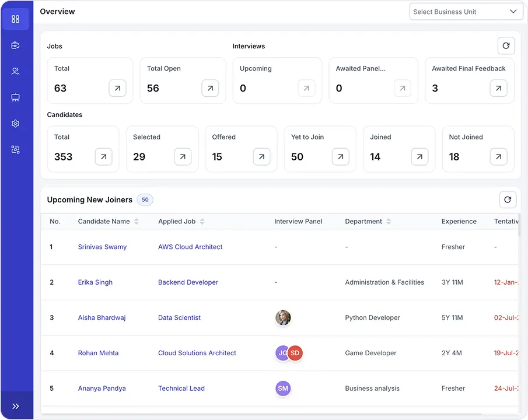Open the bottom org-structure sidebar icon
Viewport: 528px width, 420px height.
(x=16, y=149)
